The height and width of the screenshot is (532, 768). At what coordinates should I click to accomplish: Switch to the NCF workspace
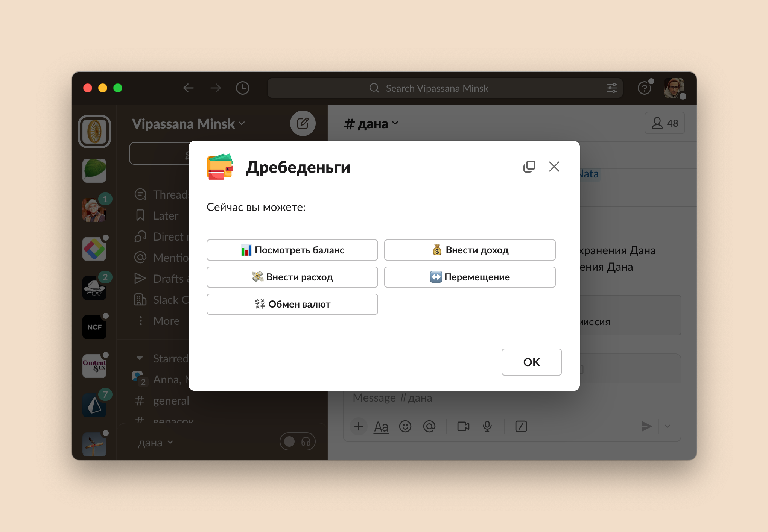(94, 327)
